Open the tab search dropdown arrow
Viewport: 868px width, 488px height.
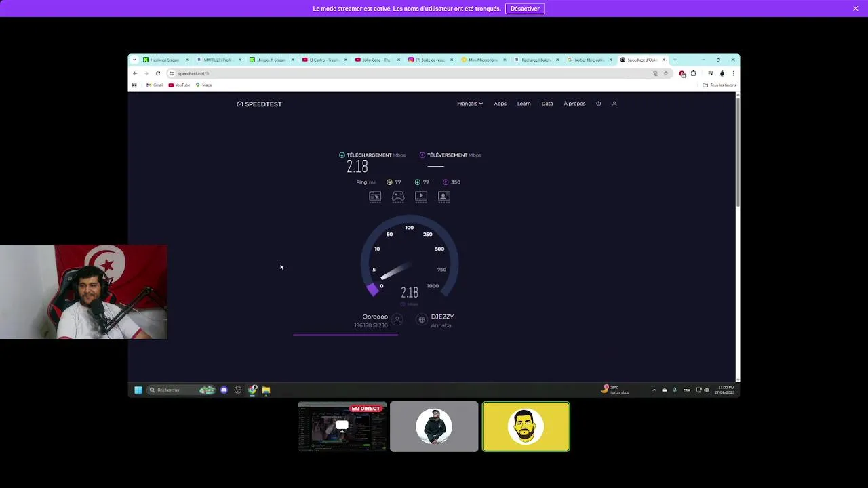[x=134, y=60]
